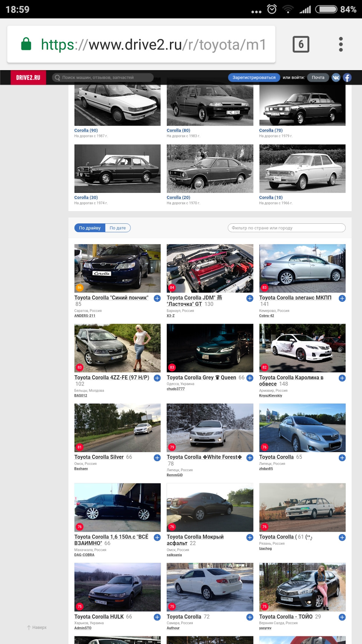Open user Cobra-42 profile link

267,316
